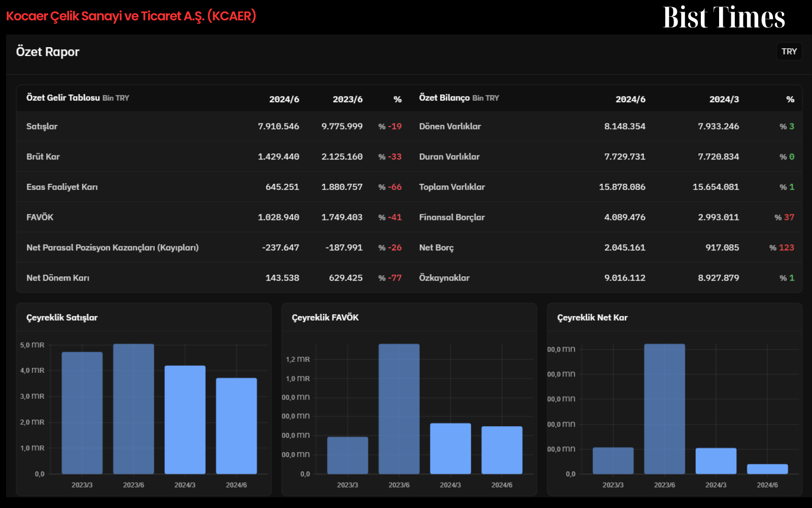Click the Esas Faaliyet Karı 2023/6 value 1.880.757

point(342,187)
